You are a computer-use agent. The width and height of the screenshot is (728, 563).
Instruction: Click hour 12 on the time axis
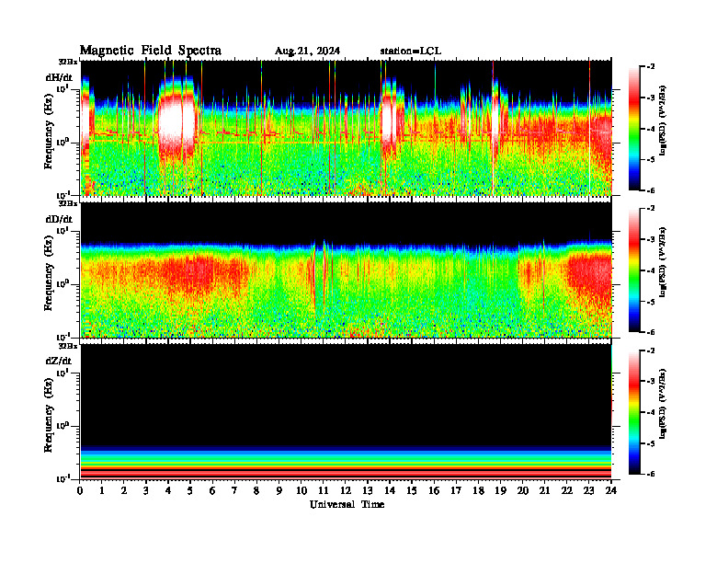tap(345, 490)
